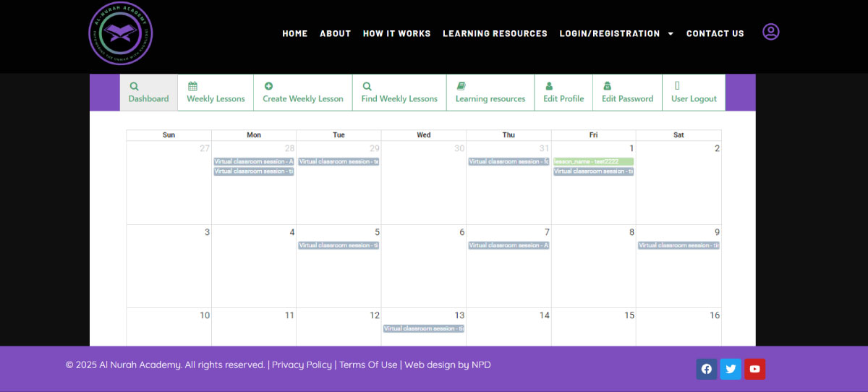Open the Virtual classroom session on Saturday 9
Image resolution: width=868 pixels, height=392 pixels.
(x=678, y=245)
